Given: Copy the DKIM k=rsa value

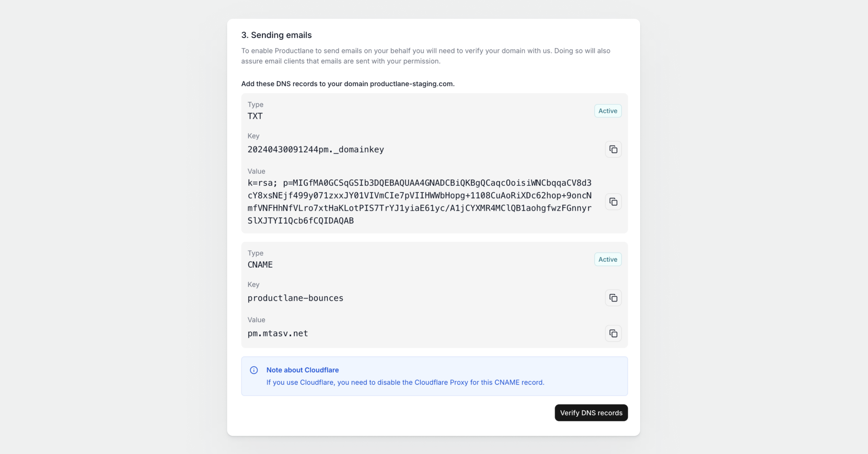Looking at the screenshot, I should tap(613, 202).
